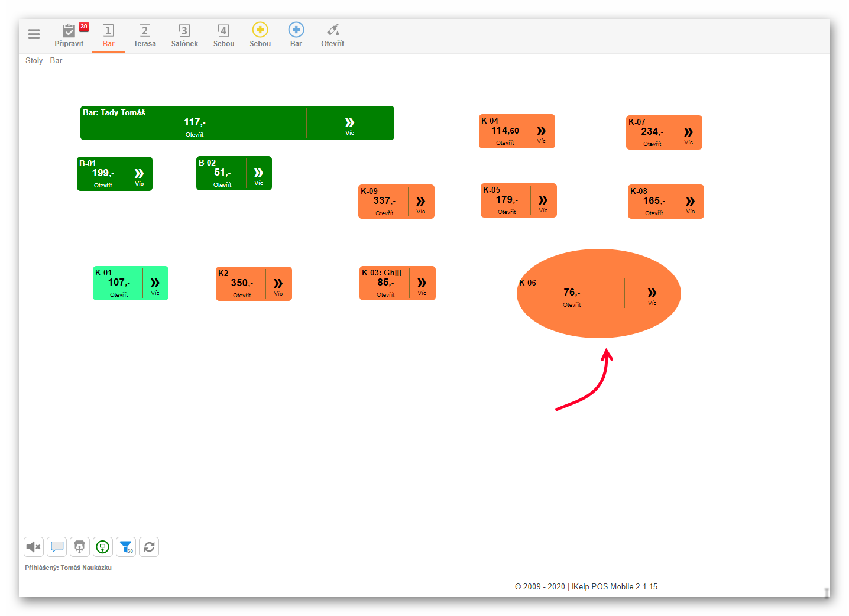Expand Víc options for table B-01

coord(140,176)
